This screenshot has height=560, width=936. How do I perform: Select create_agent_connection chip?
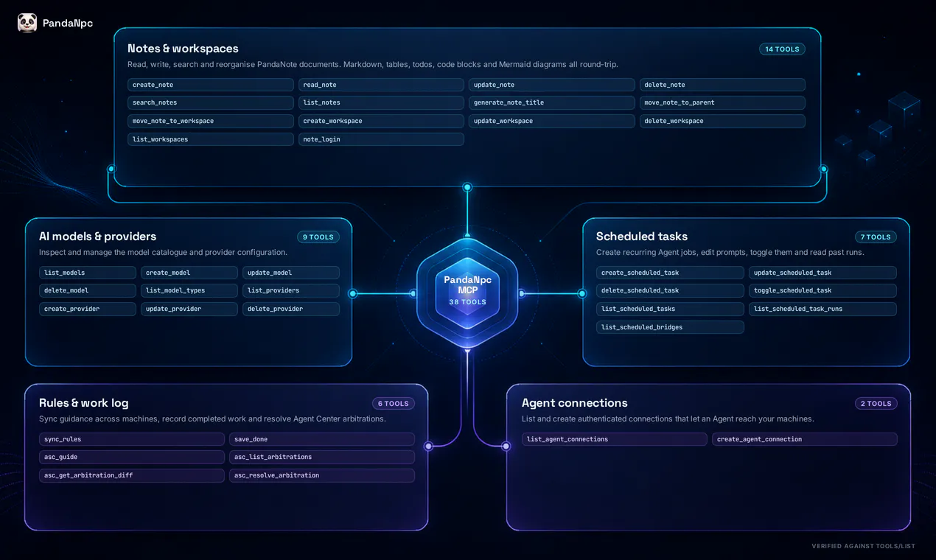(805, 439)
